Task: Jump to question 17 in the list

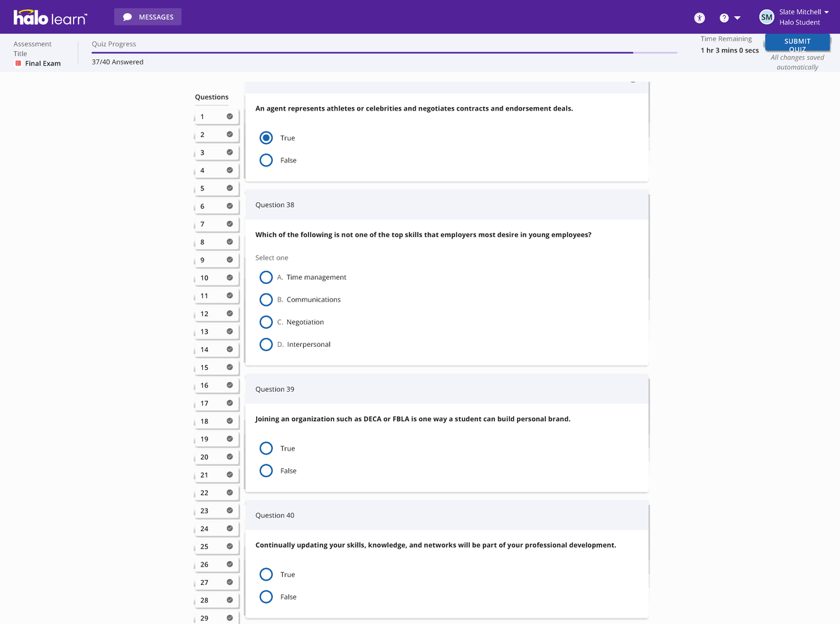Action: (217, 403)
